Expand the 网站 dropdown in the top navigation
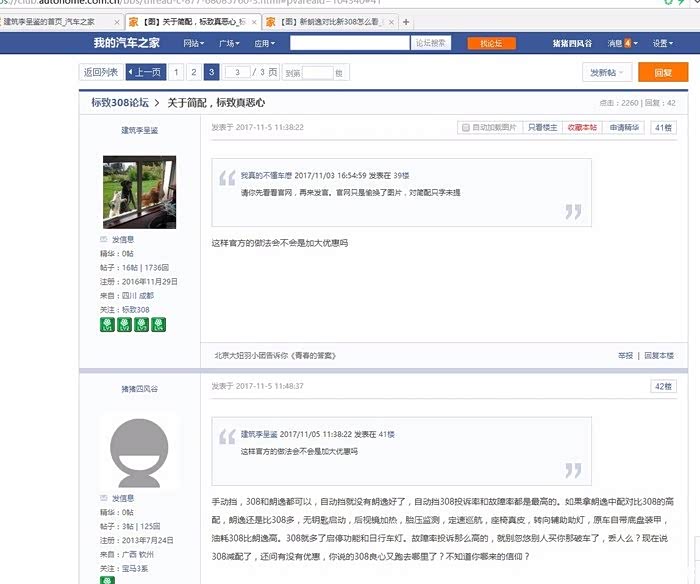700x584 pixels. 194,44
